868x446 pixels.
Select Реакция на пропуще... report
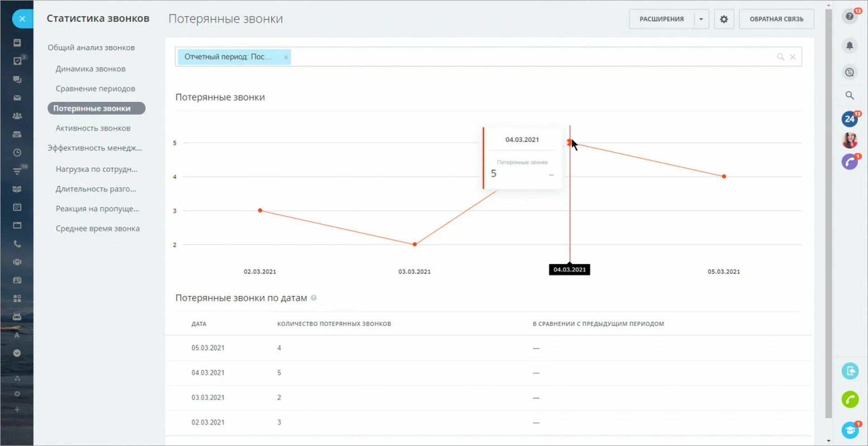tap(98, 209)
